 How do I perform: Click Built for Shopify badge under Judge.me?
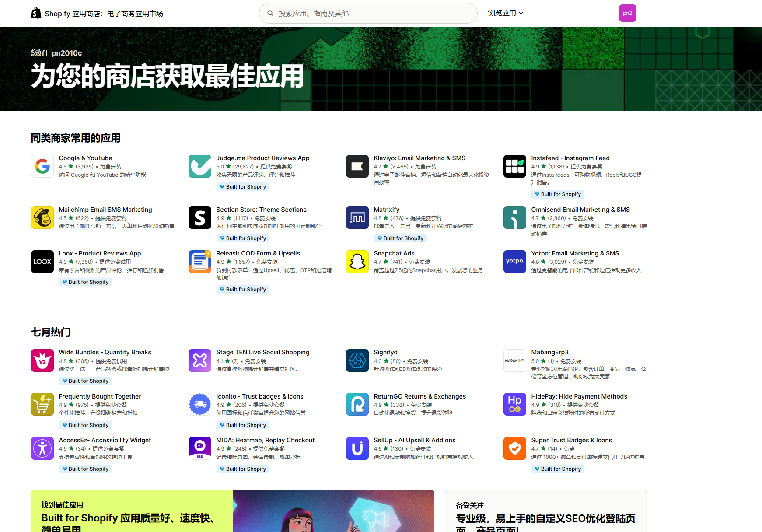[x=243, y=187]
